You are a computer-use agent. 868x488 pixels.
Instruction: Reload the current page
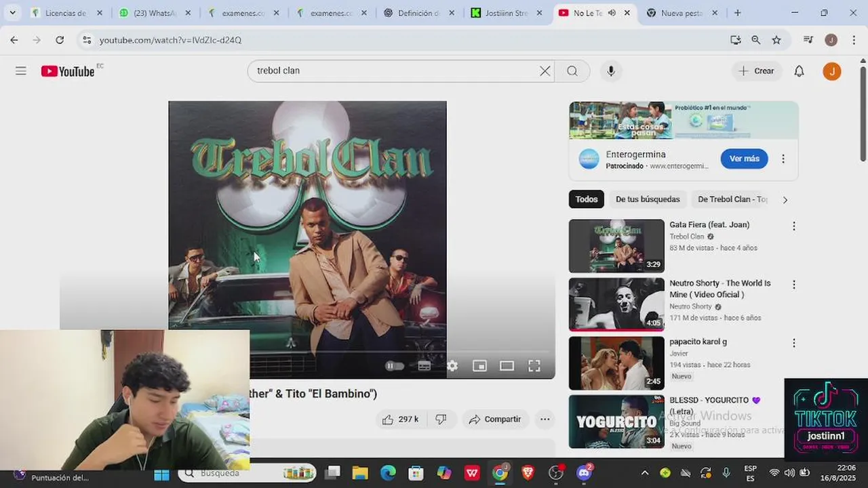[x=60, y=40]
